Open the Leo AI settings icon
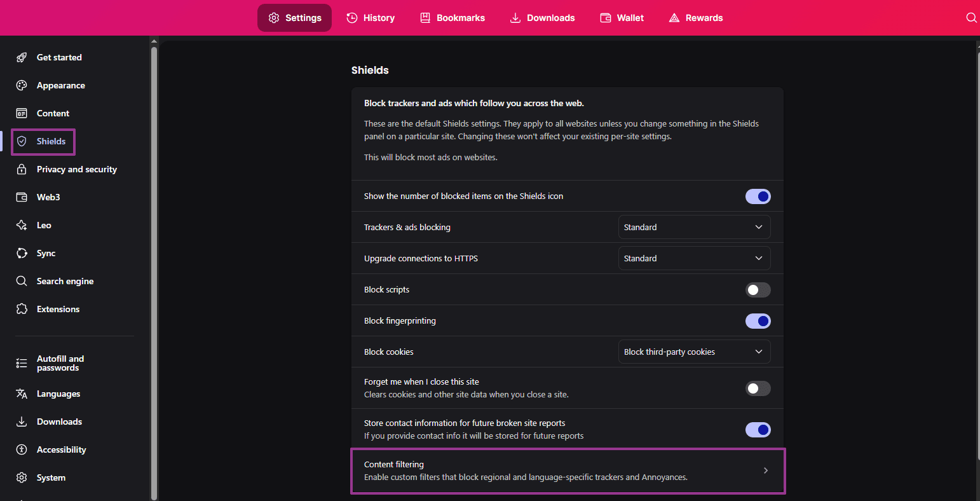Screen dimensions: 980x501 22,225
